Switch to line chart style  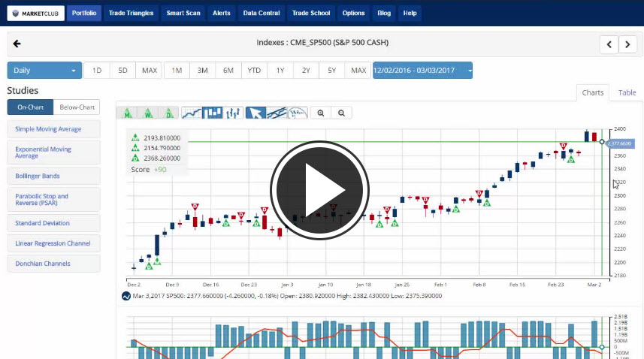[x=192, y=113]
